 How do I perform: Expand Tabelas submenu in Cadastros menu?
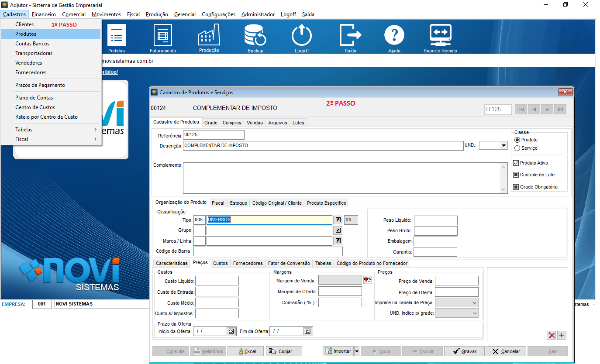click(51, 130)
